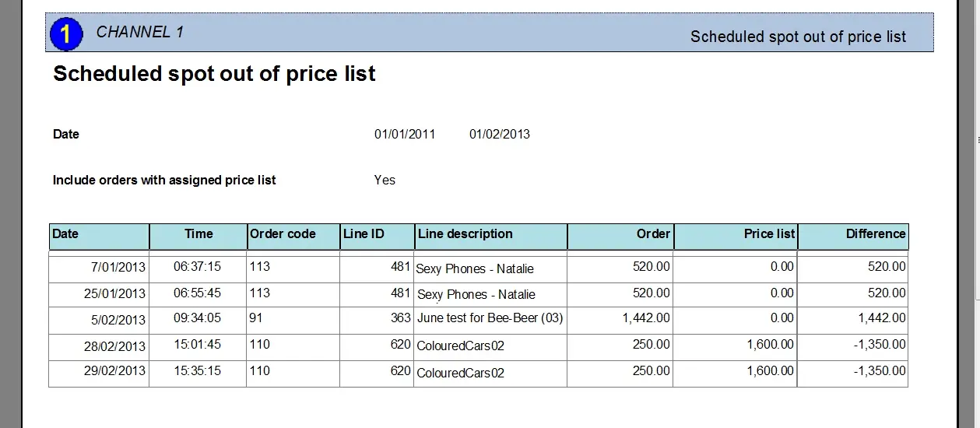Screen dimensions: 980x428
Task: Select the 29/02/2013 ColouredCars02 description cell
Action: (x=460, y=373)
